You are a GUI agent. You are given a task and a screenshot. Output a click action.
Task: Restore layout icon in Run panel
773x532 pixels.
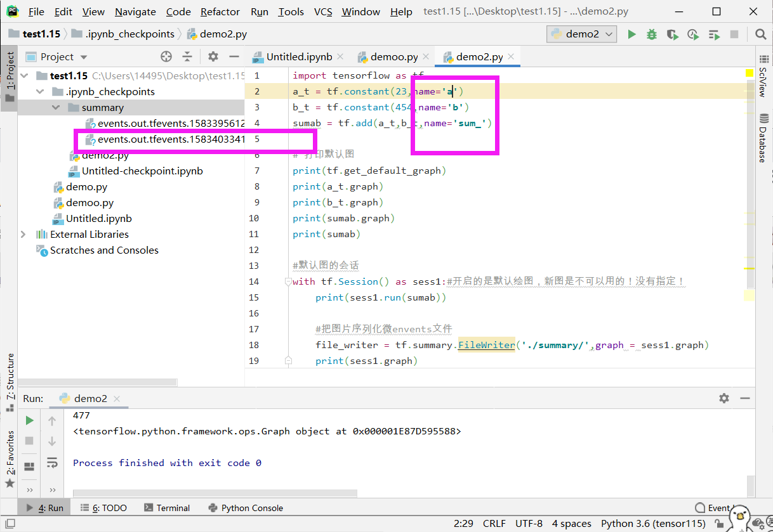(29, 467)
